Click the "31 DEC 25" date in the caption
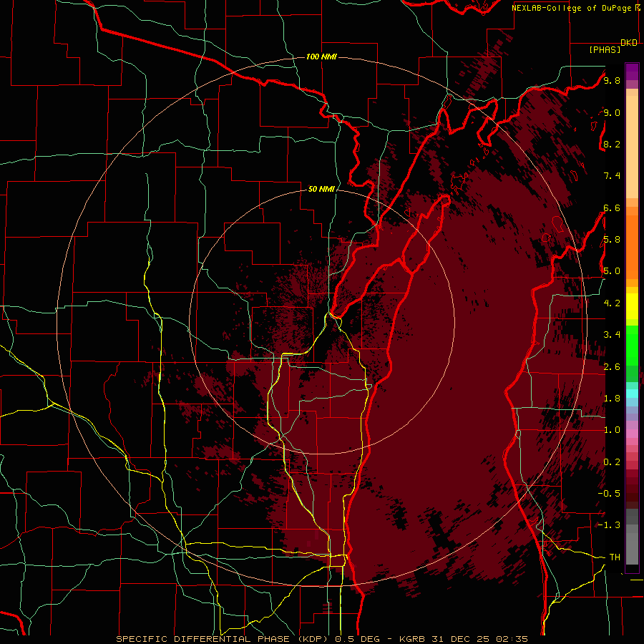The height and width of the screenshot is (644, 644). click(462, 639)
